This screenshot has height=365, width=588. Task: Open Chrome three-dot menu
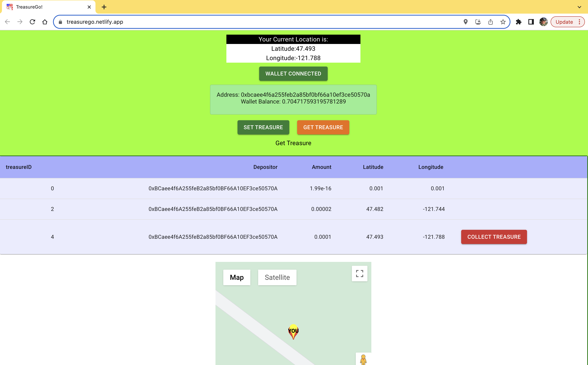tap(580, 22)
